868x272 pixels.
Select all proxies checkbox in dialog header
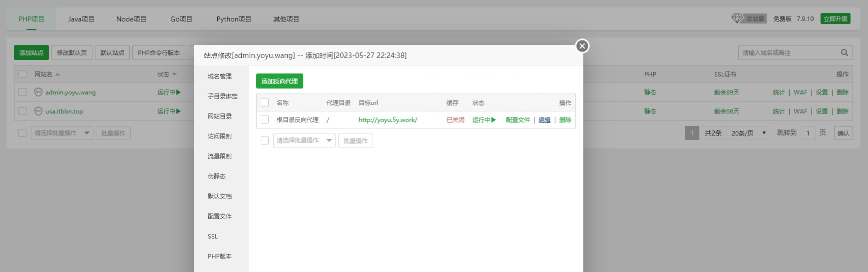(x=265, y=102)
